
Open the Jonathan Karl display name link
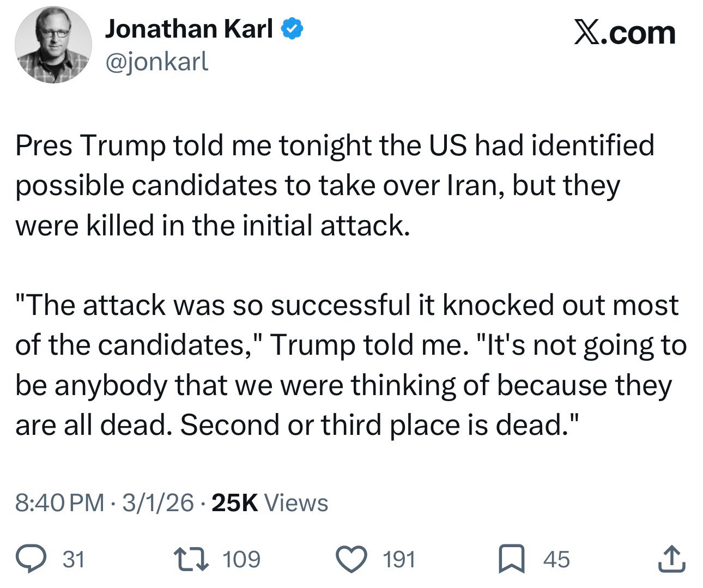(x=189, y=29)
